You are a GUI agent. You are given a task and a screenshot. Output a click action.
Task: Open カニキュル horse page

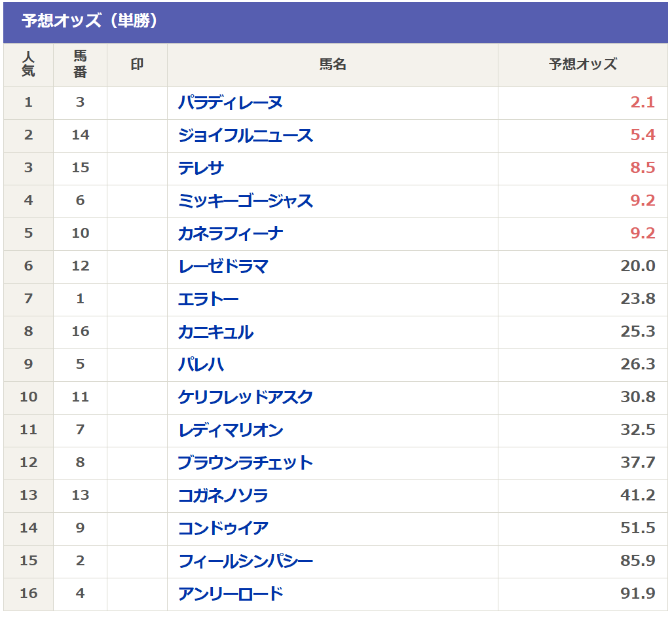click(x=215, y=332)
